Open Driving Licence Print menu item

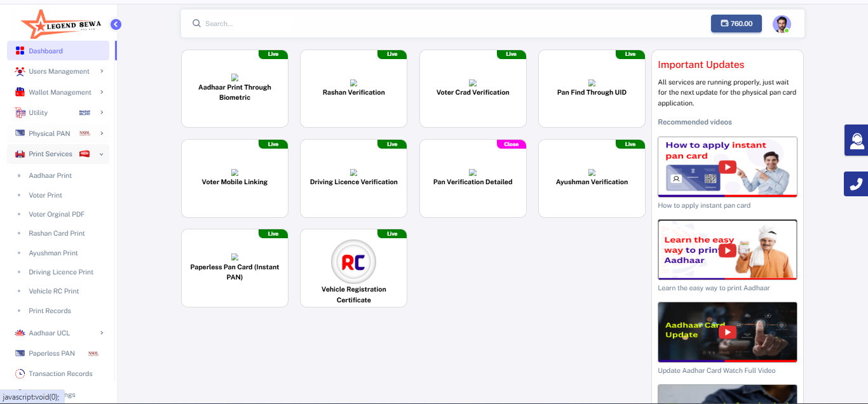click(x=61, y=272)
